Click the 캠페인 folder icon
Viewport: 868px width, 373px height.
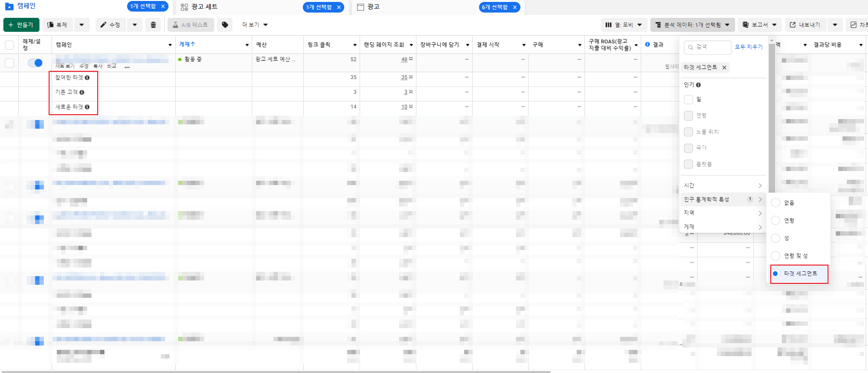[x=9, y=7]
